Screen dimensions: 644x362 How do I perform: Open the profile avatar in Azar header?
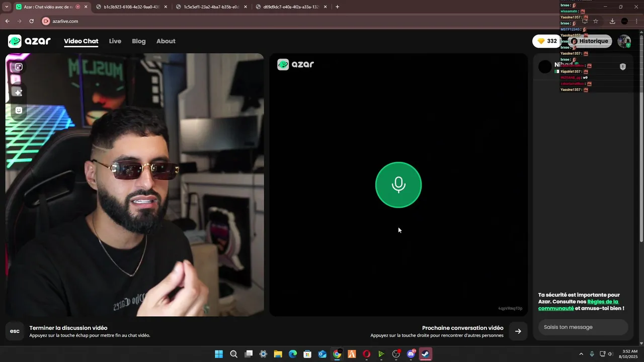[624, 41]
